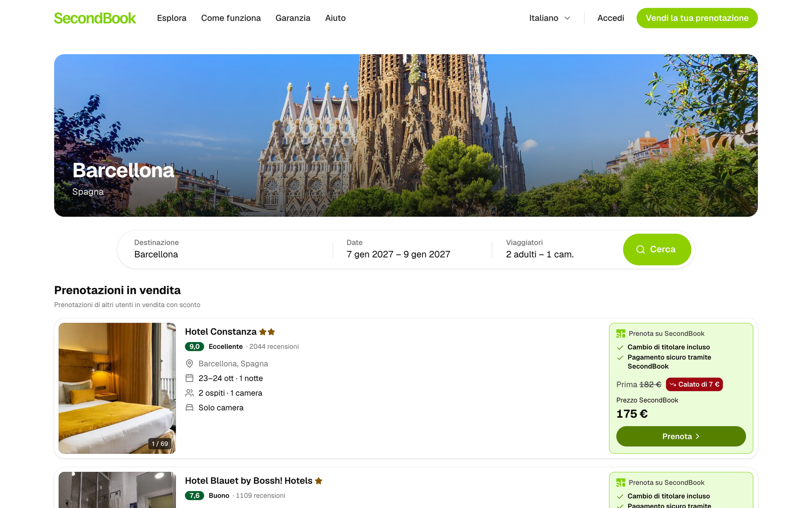Image resolution: width=812 pixels, height=508 pixels.
Task: Click the 9,0 rating badge
Action: (195, 347)
